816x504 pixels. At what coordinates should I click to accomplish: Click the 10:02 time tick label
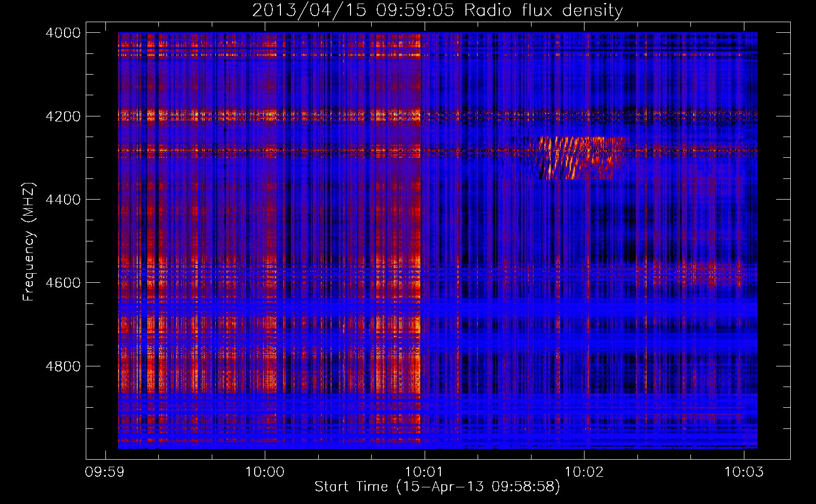585,472
